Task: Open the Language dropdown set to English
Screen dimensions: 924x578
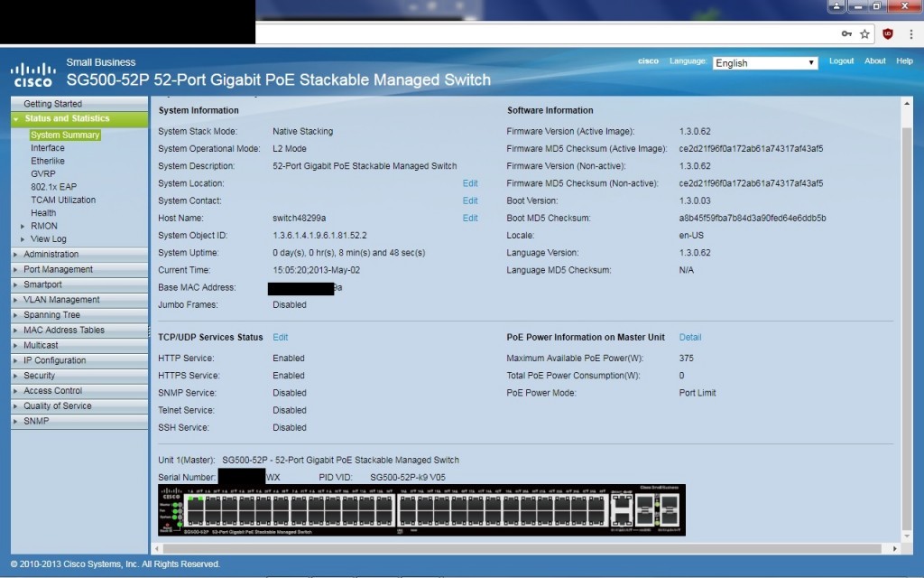Action: pos(765,63)
